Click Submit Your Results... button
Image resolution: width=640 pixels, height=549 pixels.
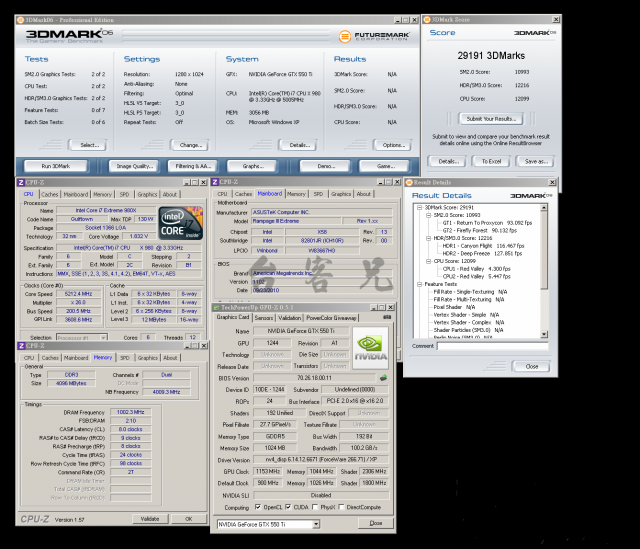coord(491,119)
